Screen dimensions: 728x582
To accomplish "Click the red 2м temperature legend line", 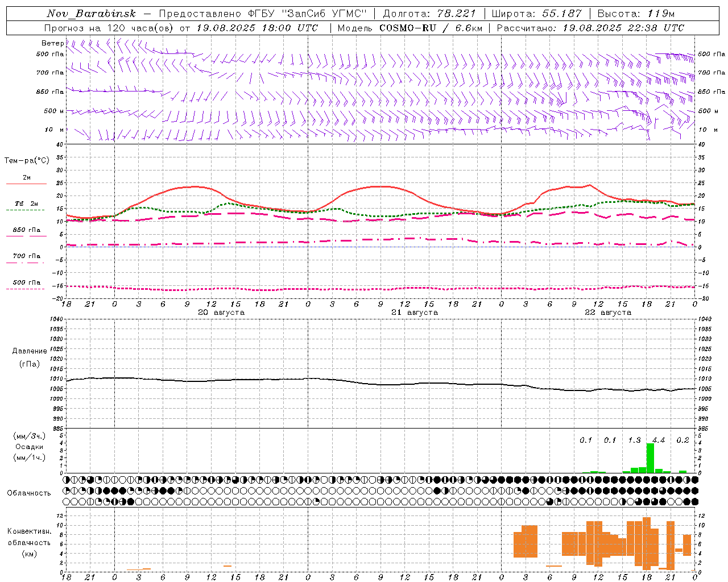I will [x=26, y=184].
